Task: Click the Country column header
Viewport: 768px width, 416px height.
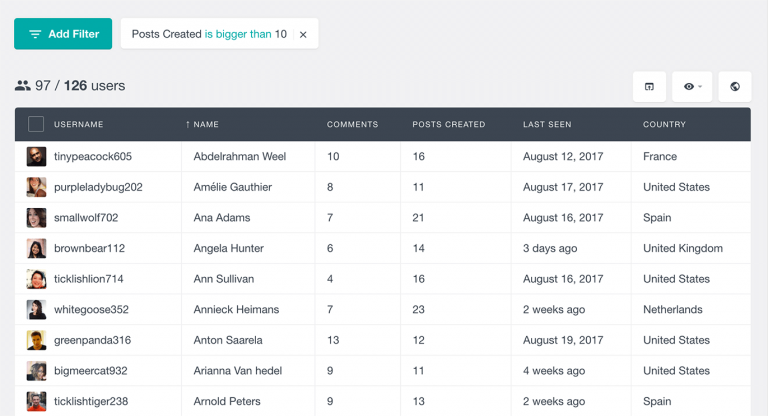Action: (664, 125)
